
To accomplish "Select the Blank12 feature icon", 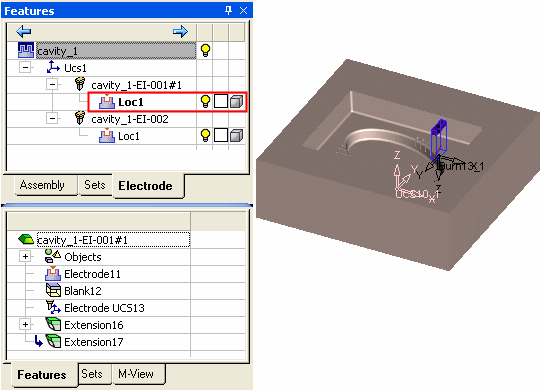I will [53, 290].
